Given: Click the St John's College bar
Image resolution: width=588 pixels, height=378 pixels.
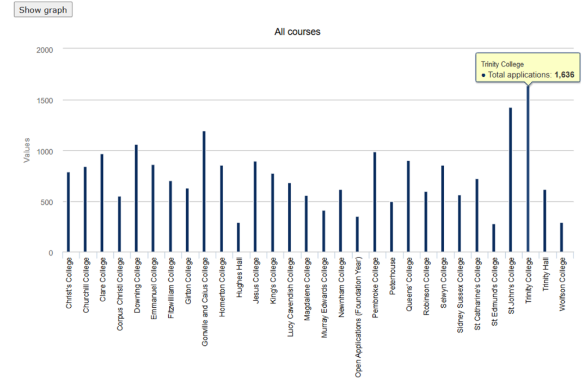Looking at the screenshot, I should point(510,180).
